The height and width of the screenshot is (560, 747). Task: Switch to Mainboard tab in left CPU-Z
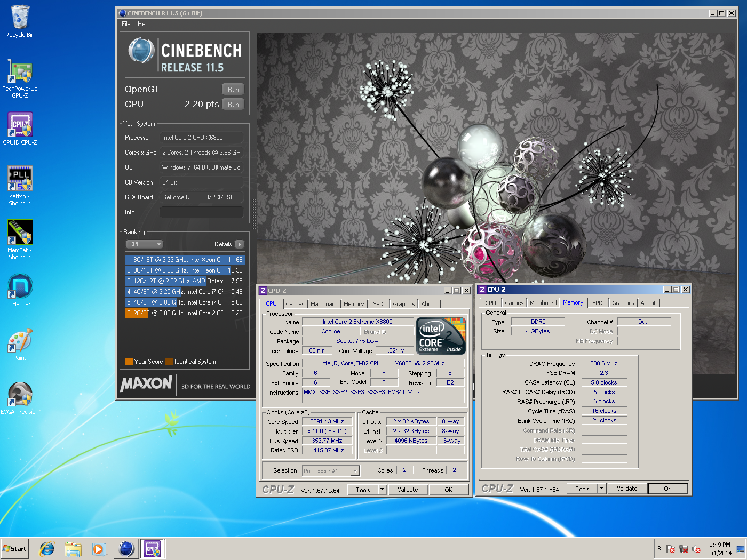324,304
